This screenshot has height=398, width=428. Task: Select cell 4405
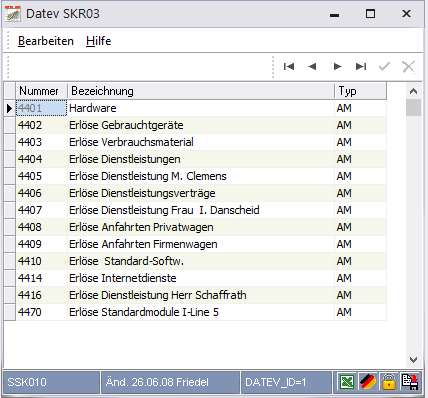(42, 176)
